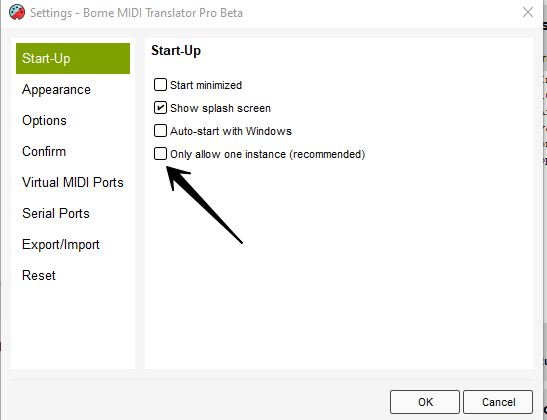Open the Appearance settings page
The height and width of the screenshot is (420, 547).
[x=56, y=90]
